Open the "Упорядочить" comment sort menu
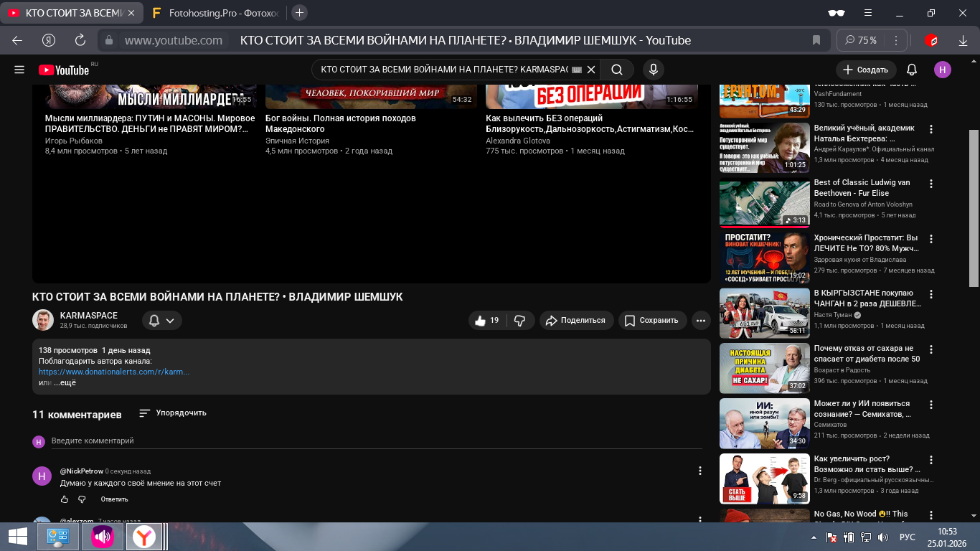 click(x=172, y=413)
